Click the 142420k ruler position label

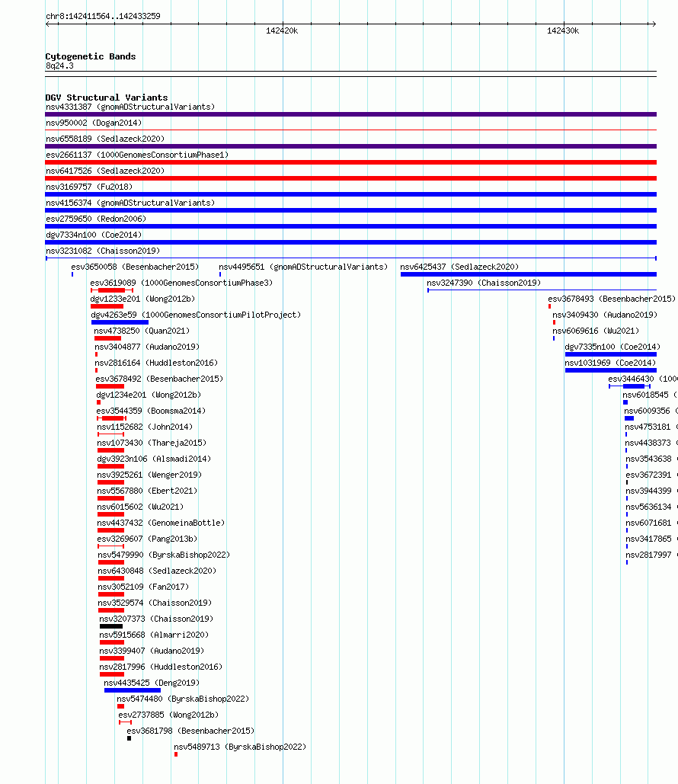pos(282,31)
